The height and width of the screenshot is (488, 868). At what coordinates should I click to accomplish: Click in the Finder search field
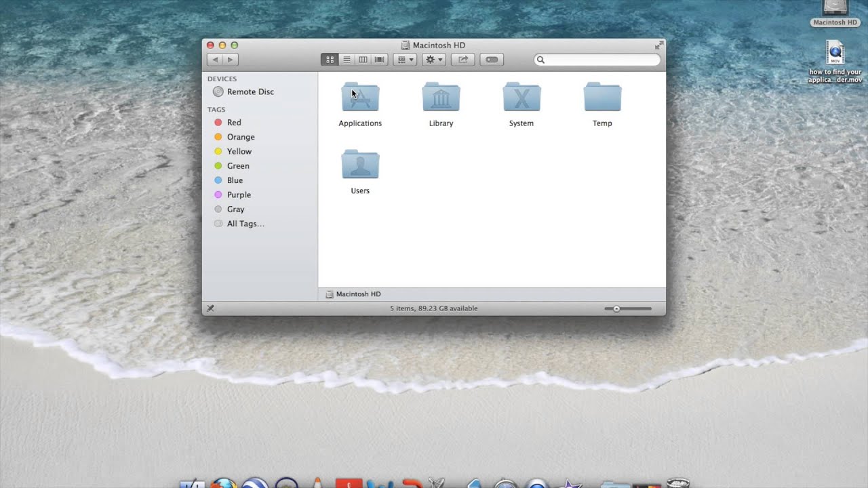(x=597, y=60)
